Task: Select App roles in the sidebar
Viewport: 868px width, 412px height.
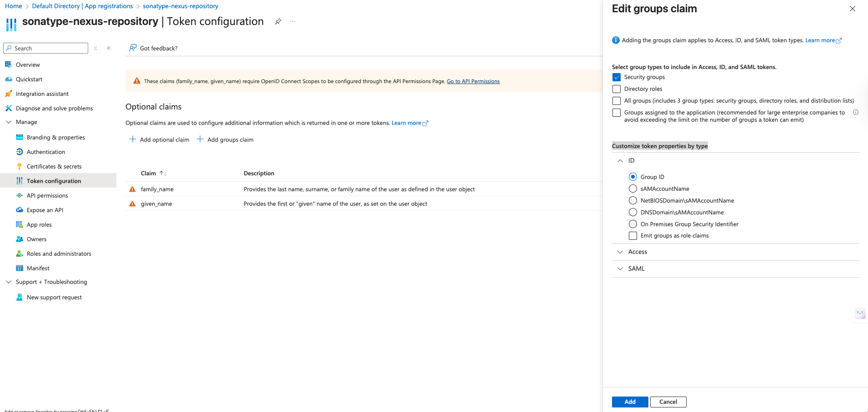Action: [x=39, y=224]
